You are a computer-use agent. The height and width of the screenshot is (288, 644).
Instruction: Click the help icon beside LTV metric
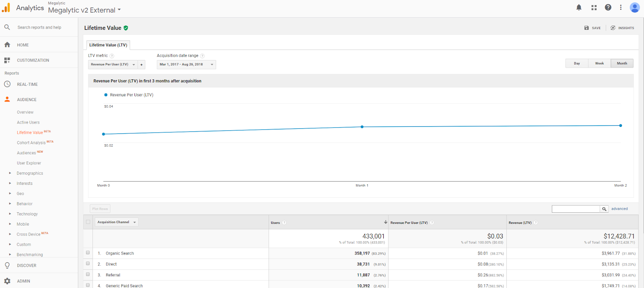point(112,56)
